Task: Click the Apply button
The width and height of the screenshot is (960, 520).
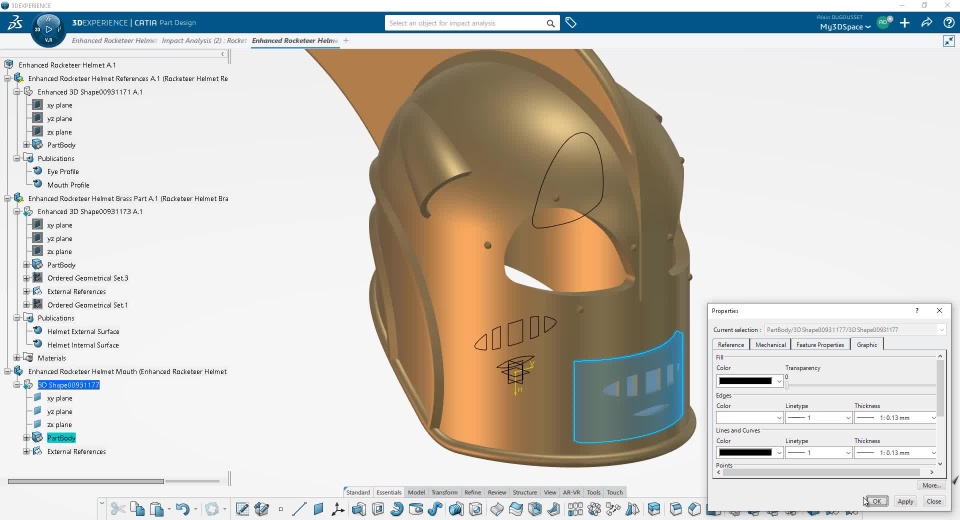Action: 905,501
